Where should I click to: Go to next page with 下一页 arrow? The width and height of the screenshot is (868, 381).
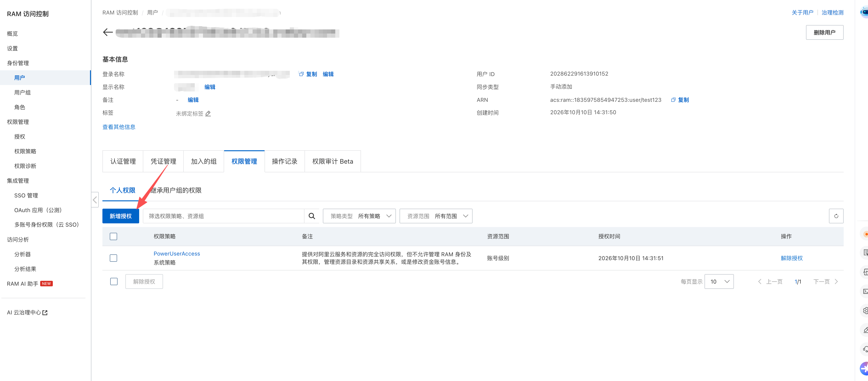coord(826,282)
